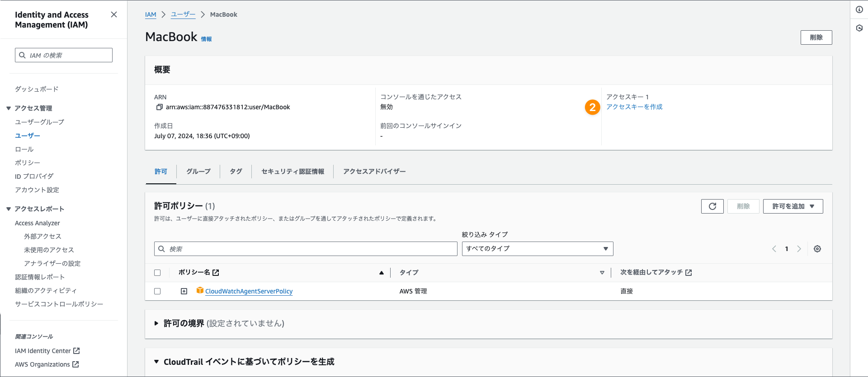Image resolution: width=868 pixels, height=377 pixels.
Task: Click the AWS Organizations external icon
Action: (x=75, y=364)
